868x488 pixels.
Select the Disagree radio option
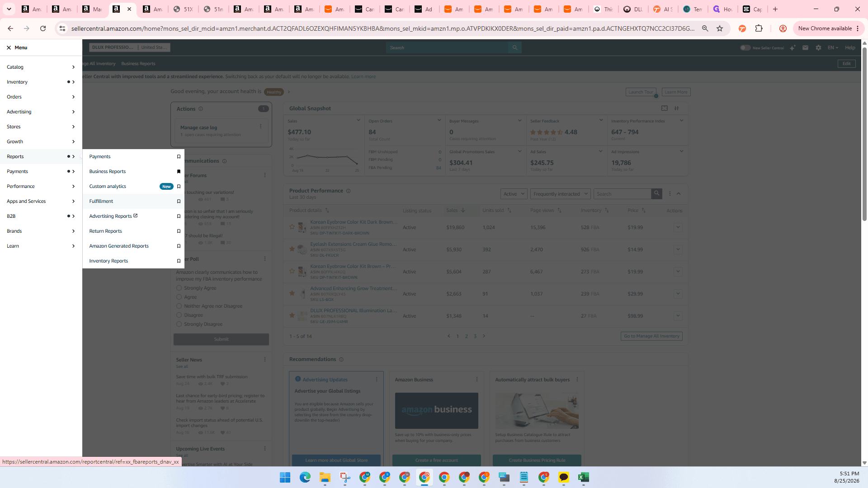(x=179, y=315)
